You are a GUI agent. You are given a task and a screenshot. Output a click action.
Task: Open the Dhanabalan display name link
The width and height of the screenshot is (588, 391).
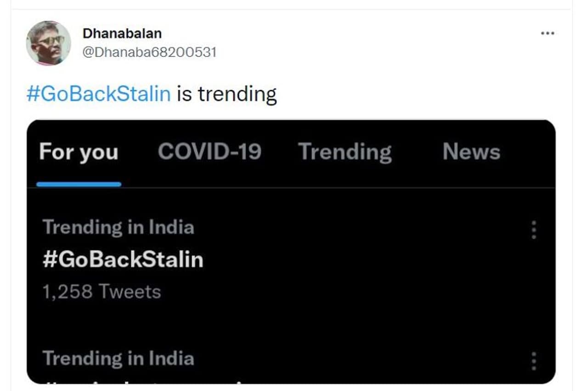coord(122,33)
